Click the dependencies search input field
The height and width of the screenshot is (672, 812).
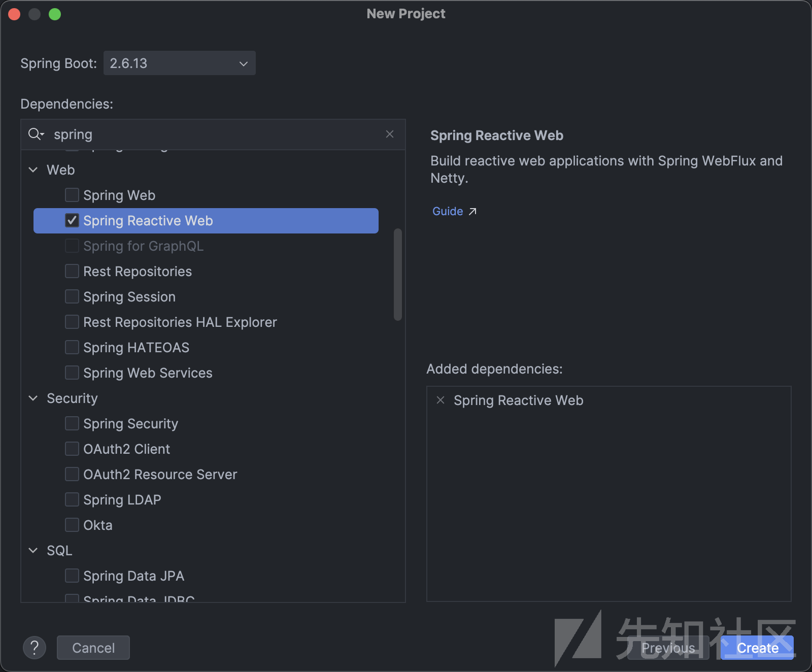click(213, 134)
